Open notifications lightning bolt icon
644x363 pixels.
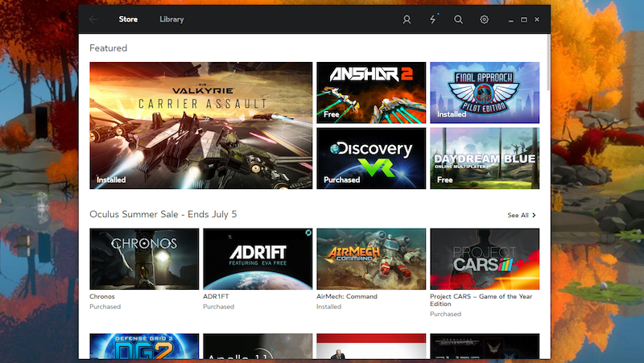click(433, 19)
